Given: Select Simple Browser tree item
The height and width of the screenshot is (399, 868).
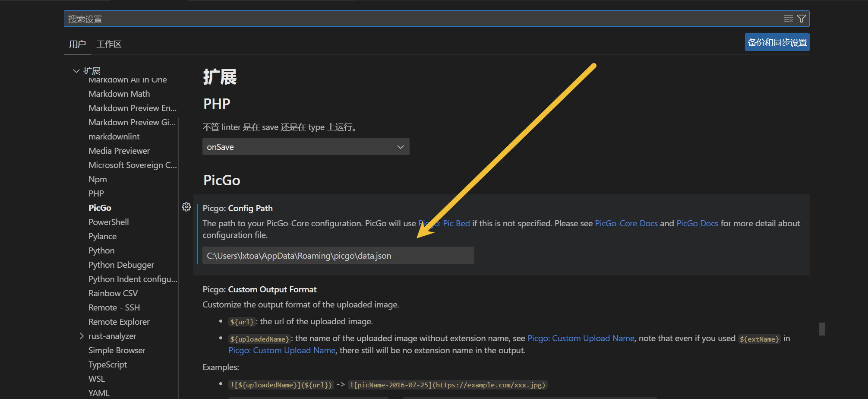Looking at the screenshot, I should tap(117, 350).
